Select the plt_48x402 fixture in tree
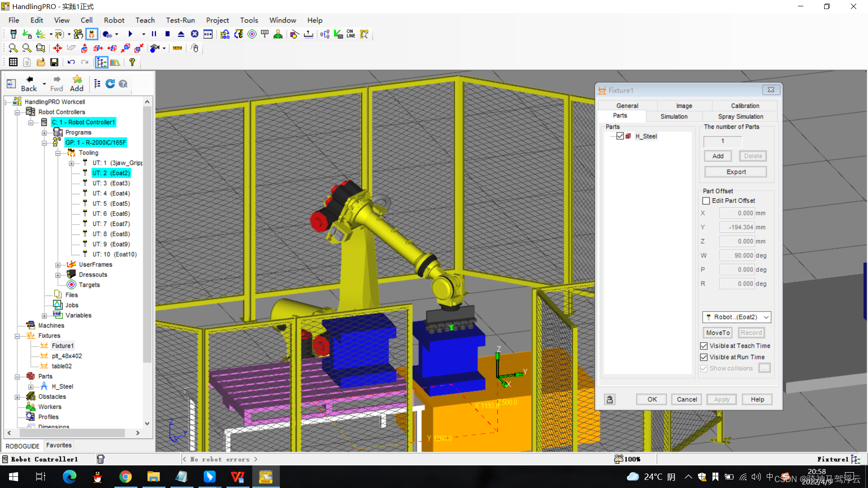The height and width of the screenshot is (488, 868). [66, 356]
